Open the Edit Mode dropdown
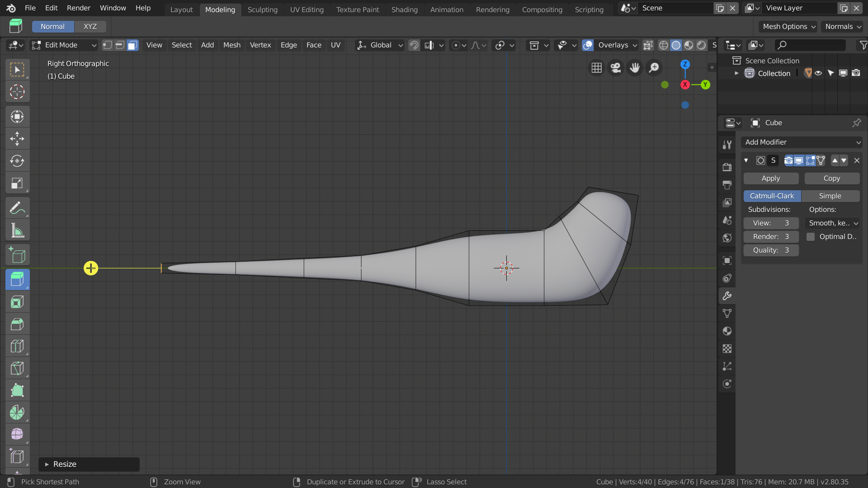The height and width of the screenshot is (488, 868). pyautogui.click(x=64, y=45)
